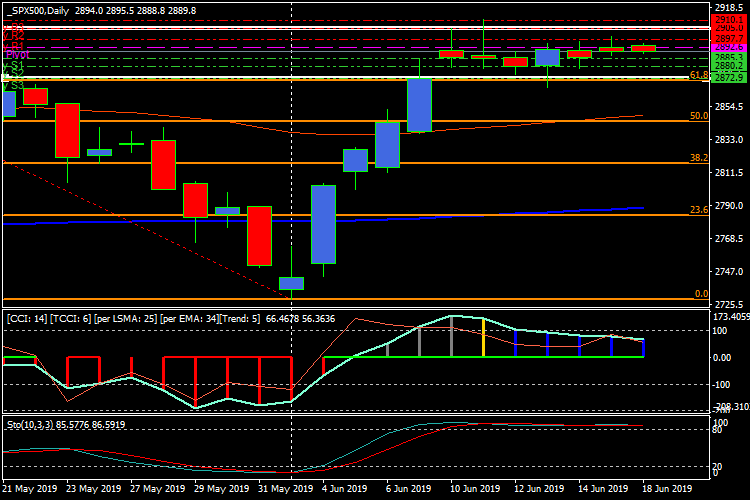This screenshot has width=750, height=500.
Task: Click the 31 May 2019 date label
Action: point(286,489)
